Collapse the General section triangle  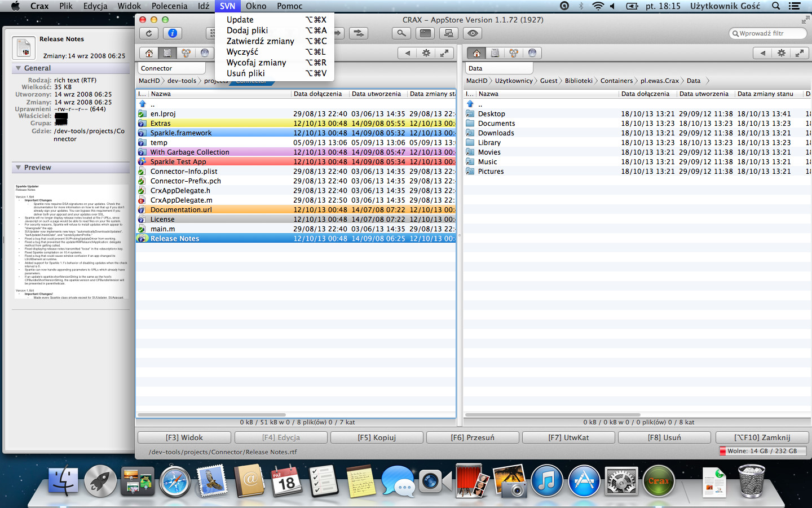[x=18, y=68]
